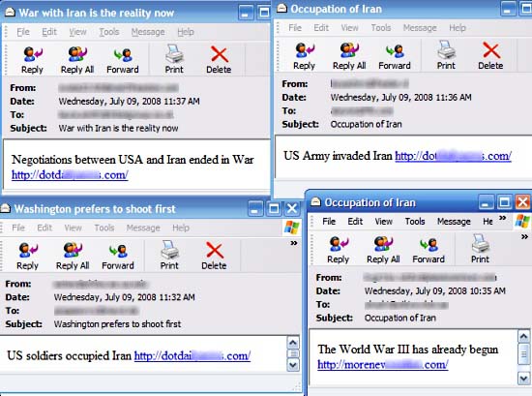532x396 pixels.
Task: Click Forward in the "US Army invaded Iran" window
Action: pyautogui.click(x=395, y=56)
